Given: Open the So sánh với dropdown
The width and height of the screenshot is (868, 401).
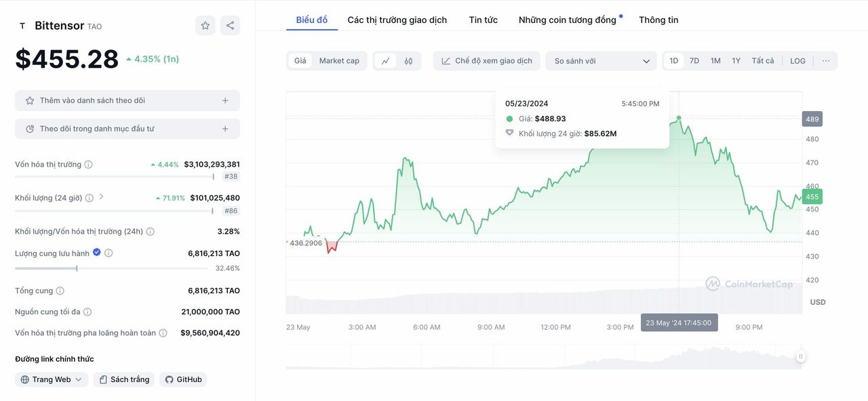Looking at the screenshot, I should pos(601,61).
